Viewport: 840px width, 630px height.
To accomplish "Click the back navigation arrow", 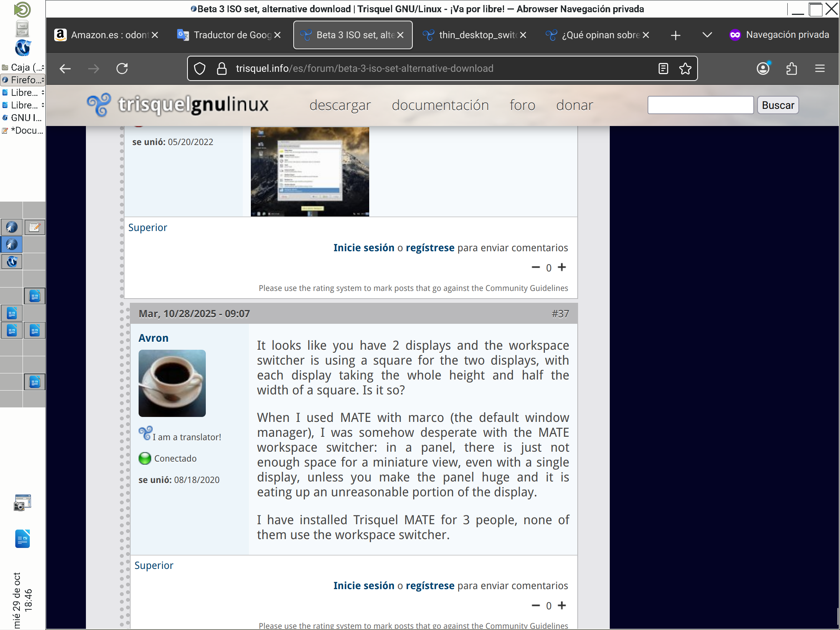I will tap(65, 69).
